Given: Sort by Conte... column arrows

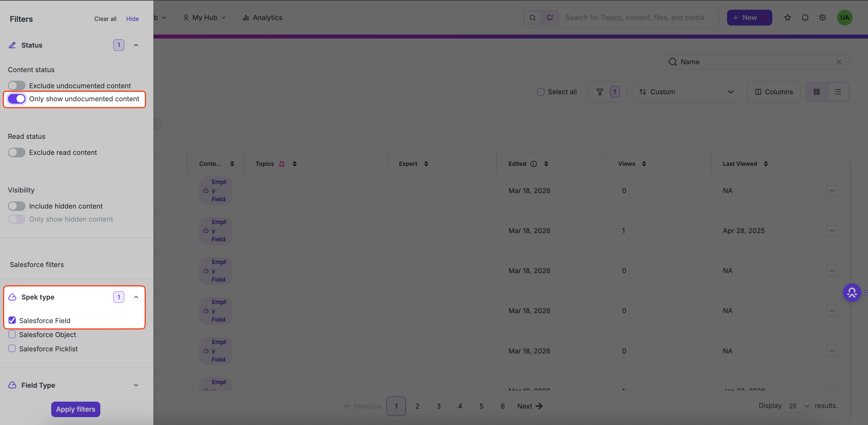Looking at the screenshot, I should (x=232, y=164).
